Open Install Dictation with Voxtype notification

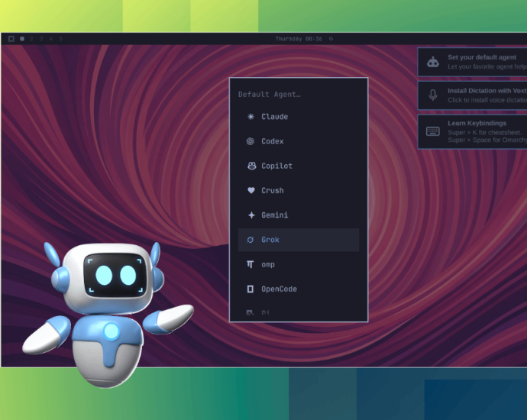coord(473,95)
